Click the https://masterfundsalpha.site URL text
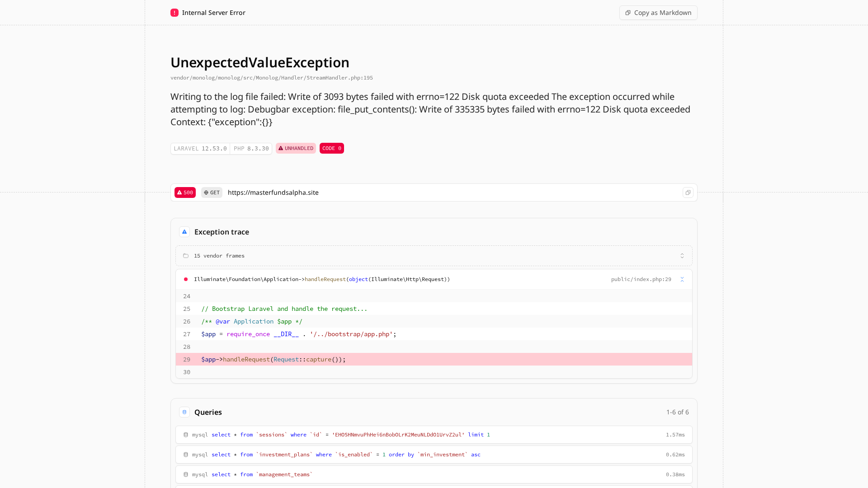Screen dimensions: 868x488 point(273,192)
